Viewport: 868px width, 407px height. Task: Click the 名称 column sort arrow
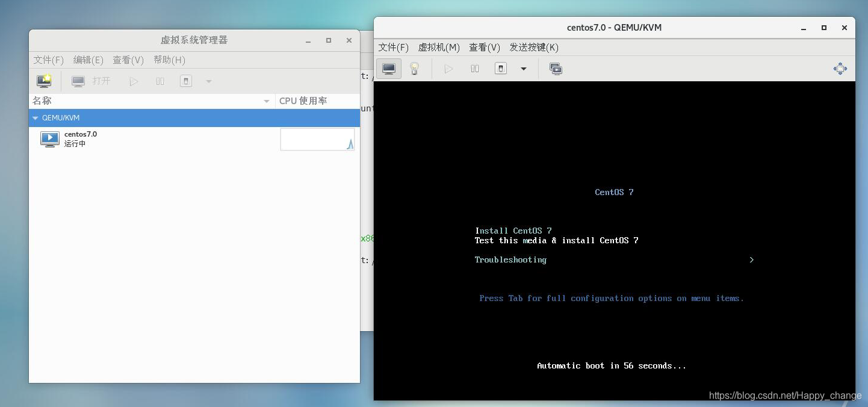(x=267, y=101)
